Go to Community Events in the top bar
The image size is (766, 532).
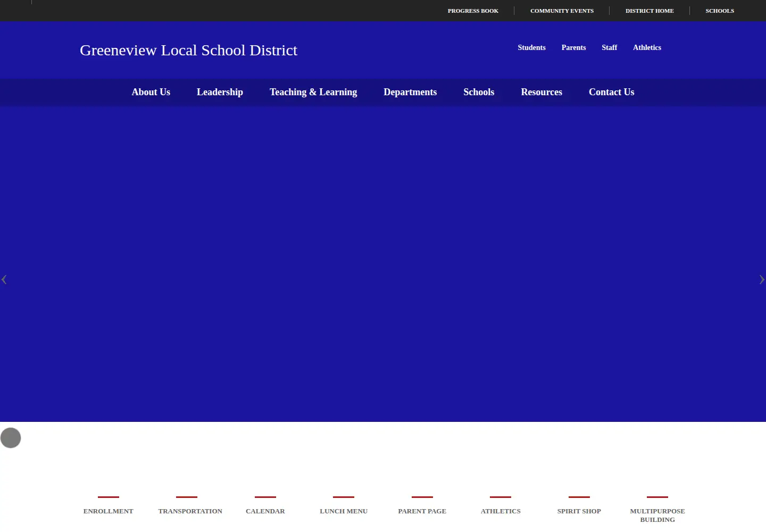click(562, 11)
